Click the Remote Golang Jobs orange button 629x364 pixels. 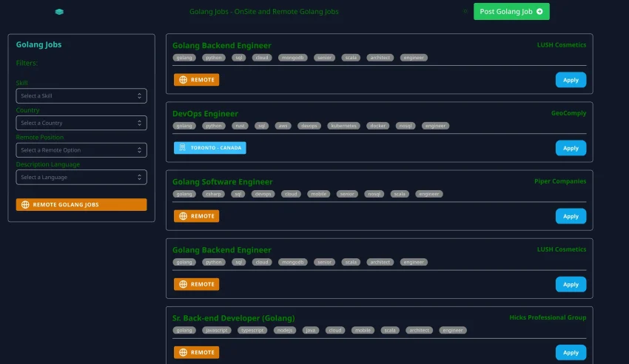[81, 204]
